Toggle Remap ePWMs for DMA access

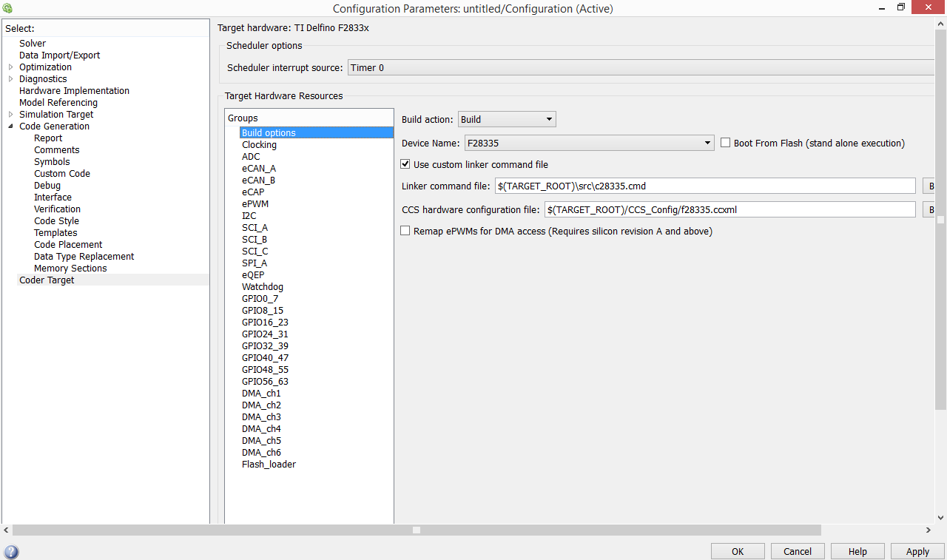tap(405, 231)
